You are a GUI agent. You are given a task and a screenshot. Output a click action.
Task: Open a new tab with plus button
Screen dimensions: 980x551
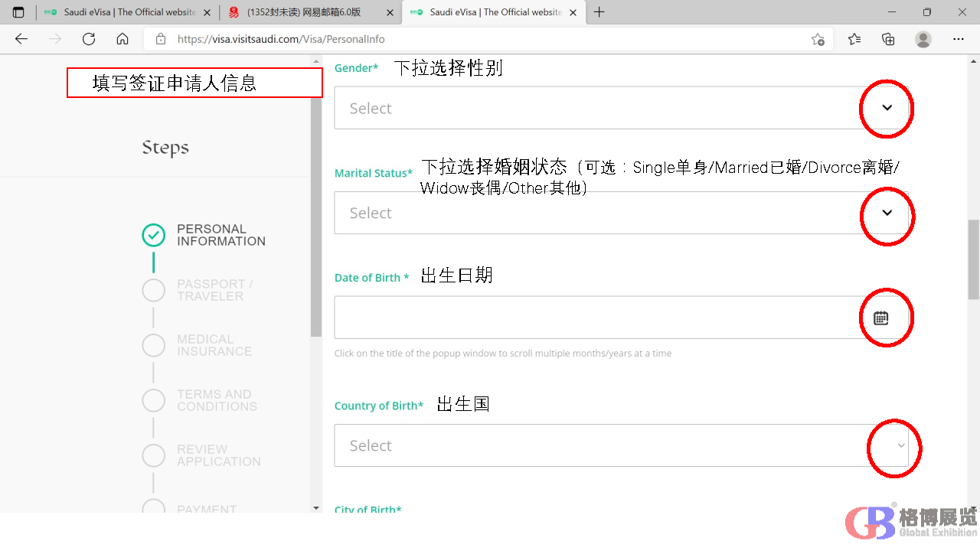[x=599, y=12]
